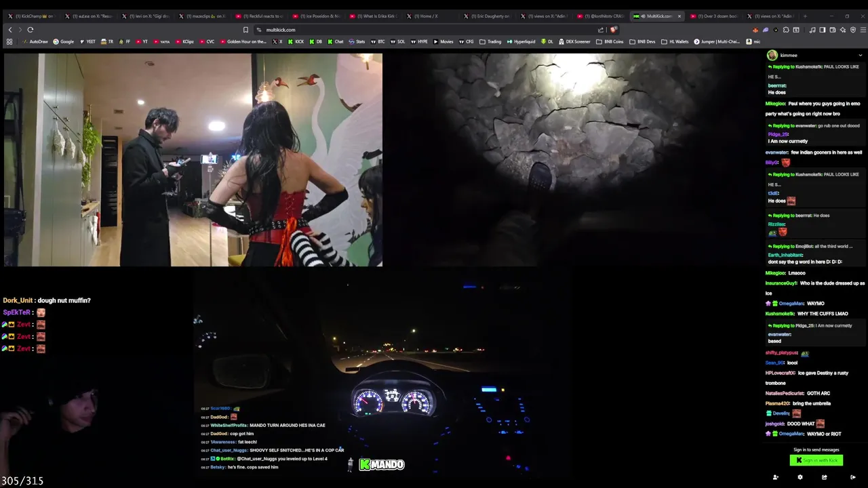
Task: Open the Google bookmark
Action: point(63,41)
